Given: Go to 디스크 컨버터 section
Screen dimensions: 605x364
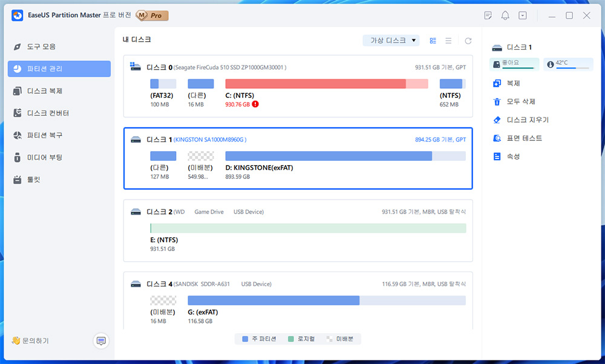Looking at the screenshot, I should (59, 113).
